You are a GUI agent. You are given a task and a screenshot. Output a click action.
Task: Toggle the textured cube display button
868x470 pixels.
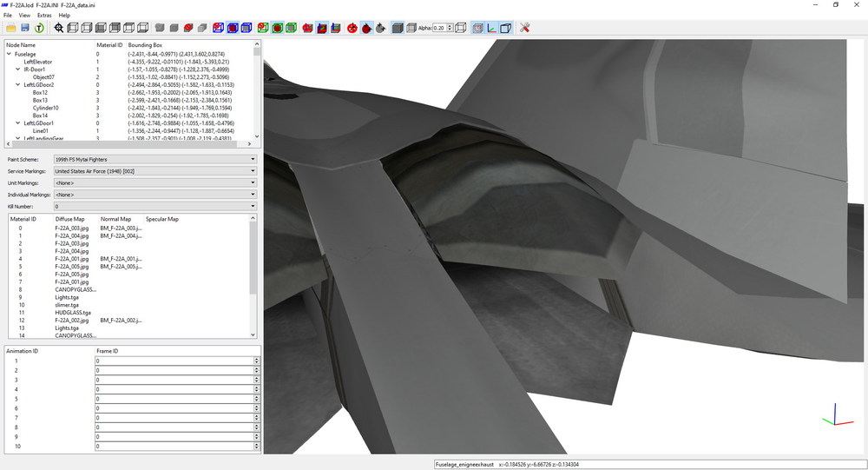pyautogui.click(x=477, y=28)
